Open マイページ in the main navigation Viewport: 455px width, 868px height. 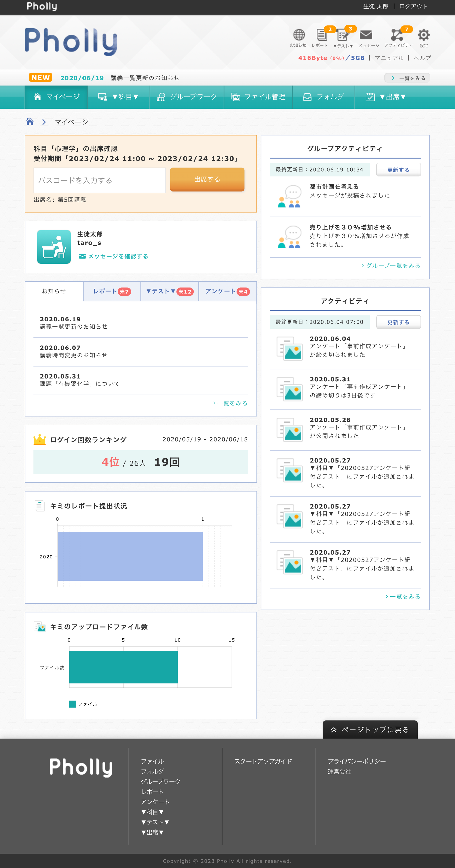tap(56, 97)
